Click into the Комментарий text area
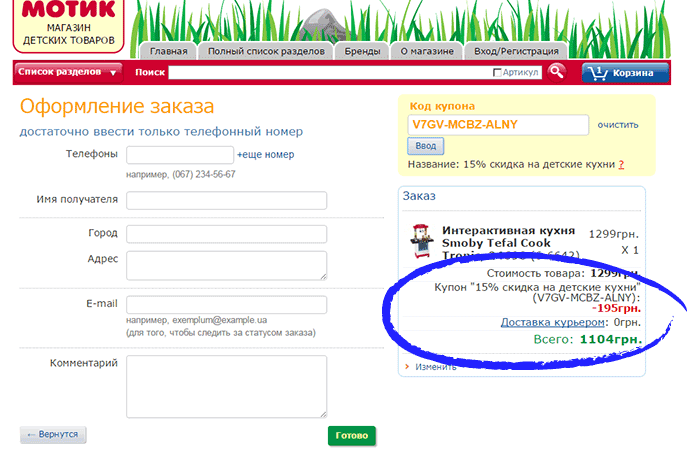687x468 pixels. (x=227, y=385)
